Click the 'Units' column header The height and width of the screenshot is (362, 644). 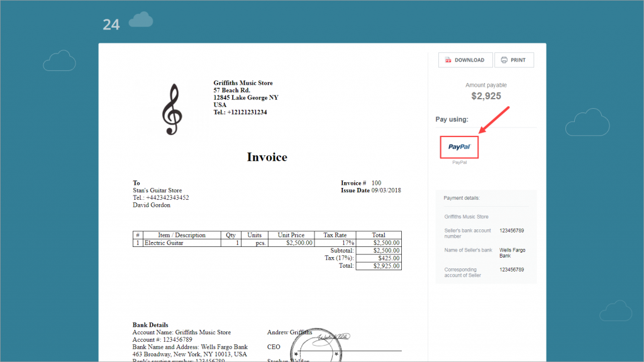point(254,235)
